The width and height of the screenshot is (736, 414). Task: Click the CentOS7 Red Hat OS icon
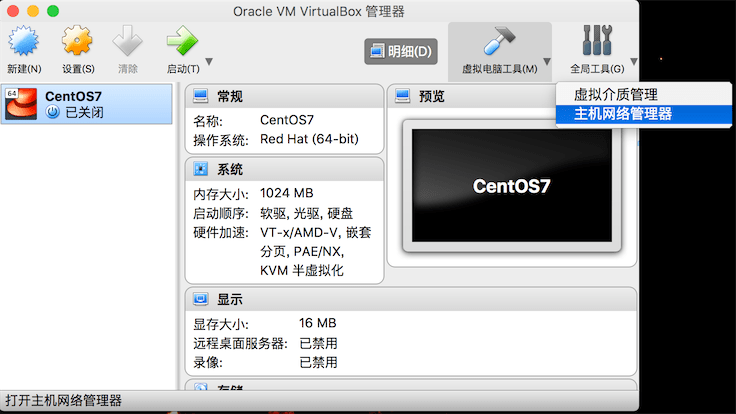[x=21, y=104]
